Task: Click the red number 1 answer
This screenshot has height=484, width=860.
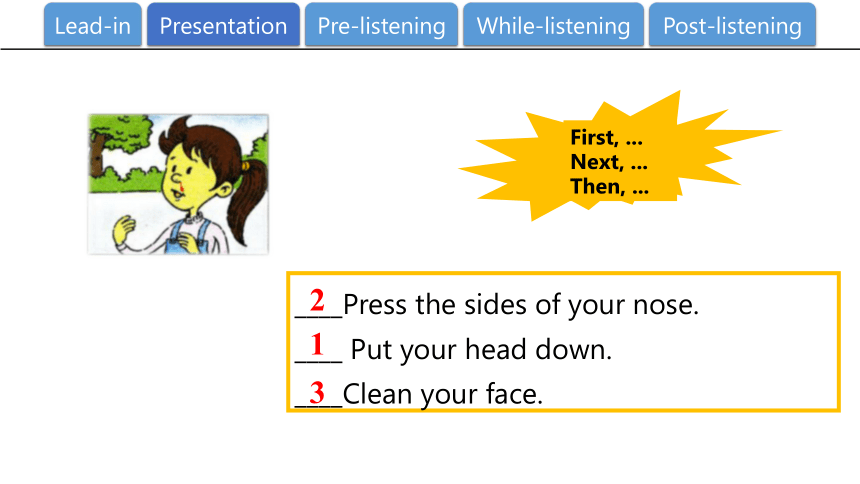Action: click(x=317, y=345)
